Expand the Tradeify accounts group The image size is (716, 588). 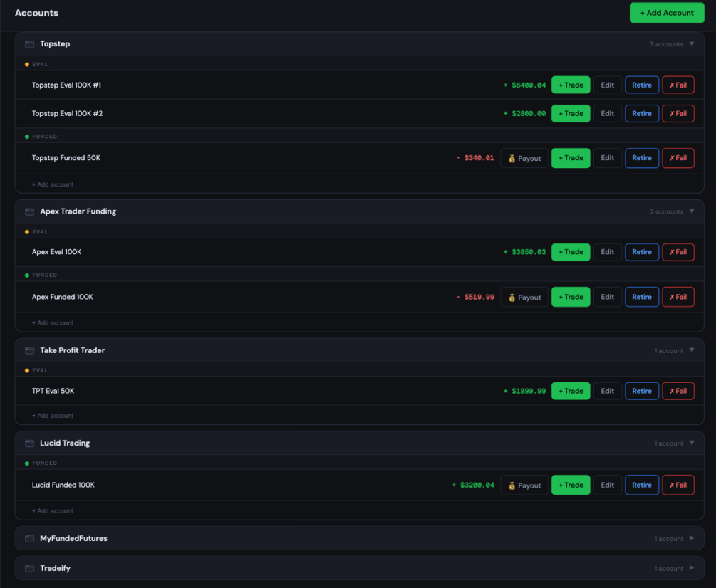[x=692, y=568]
